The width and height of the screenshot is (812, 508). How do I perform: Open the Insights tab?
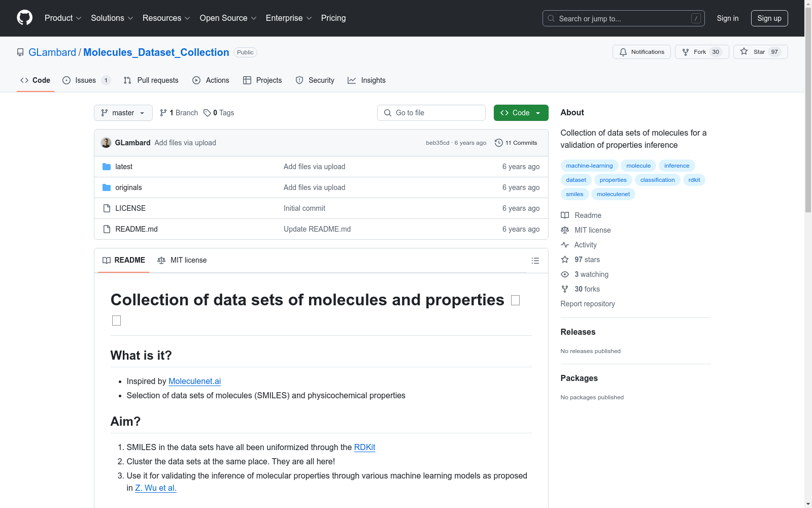coord(366,80)
